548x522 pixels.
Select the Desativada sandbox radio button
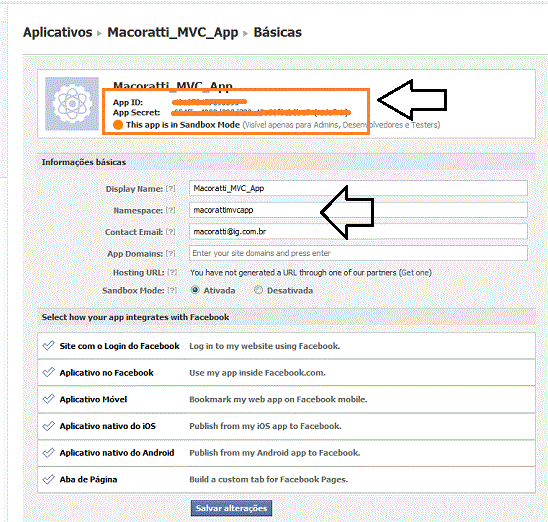(x=258, y=290)
